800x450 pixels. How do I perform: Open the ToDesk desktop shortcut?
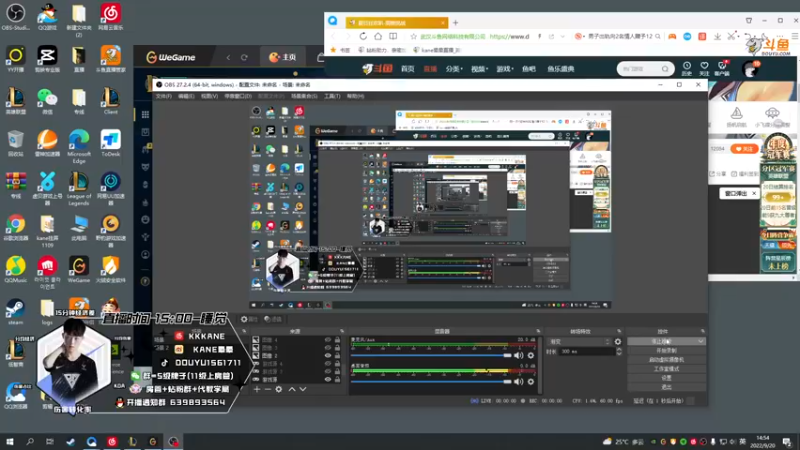click(110, 143)
